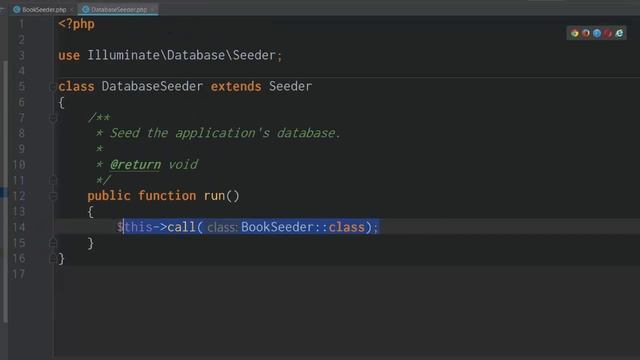Click the 'void' return type in comment
Screen dimensions: 640x360
183,164
